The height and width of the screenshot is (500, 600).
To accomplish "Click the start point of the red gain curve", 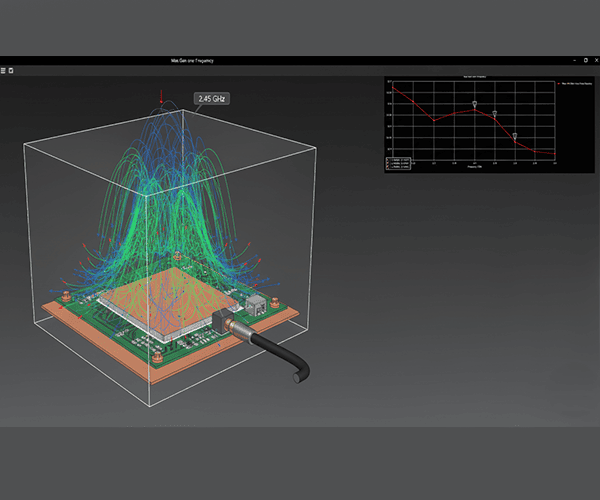I will click(x=392, y=85).
